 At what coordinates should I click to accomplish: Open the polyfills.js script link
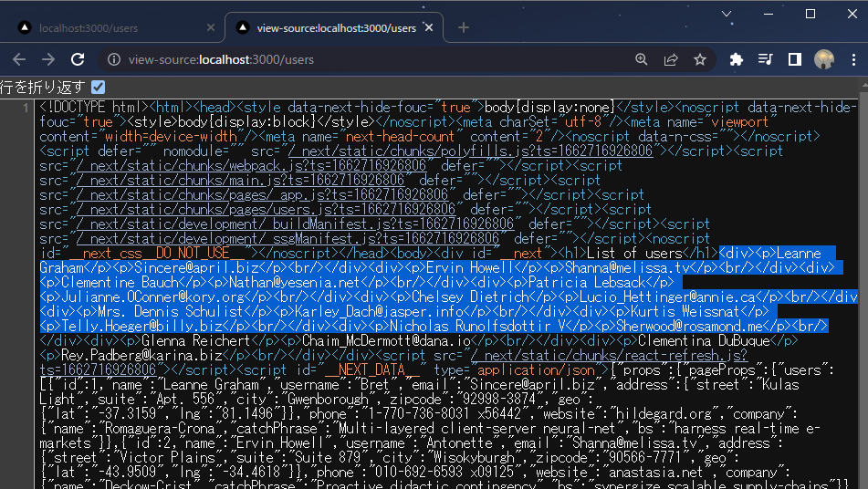coord(470,151)
